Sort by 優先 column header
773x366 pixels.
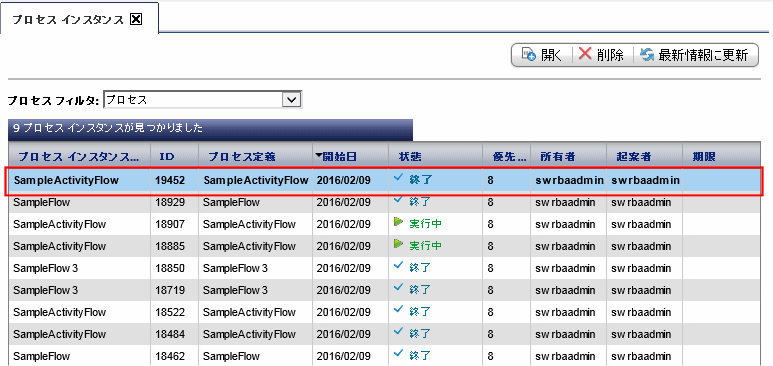507,157
